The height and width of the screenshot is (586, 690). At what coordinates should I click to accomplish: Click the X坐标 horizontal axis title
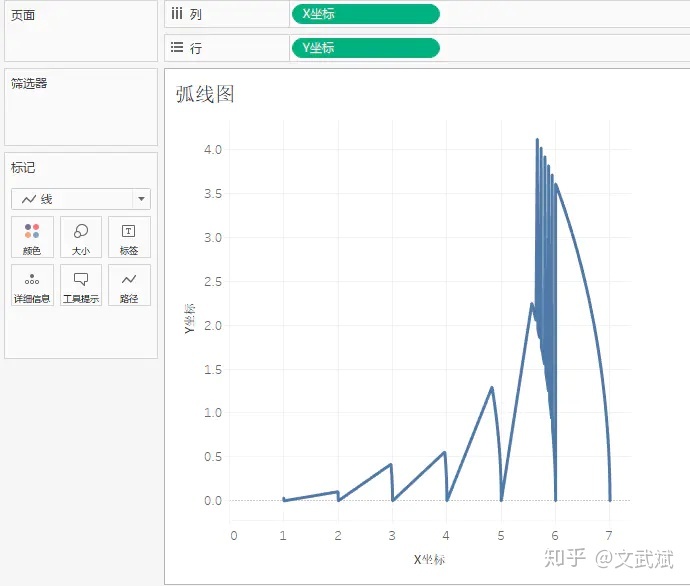(429, 560)
